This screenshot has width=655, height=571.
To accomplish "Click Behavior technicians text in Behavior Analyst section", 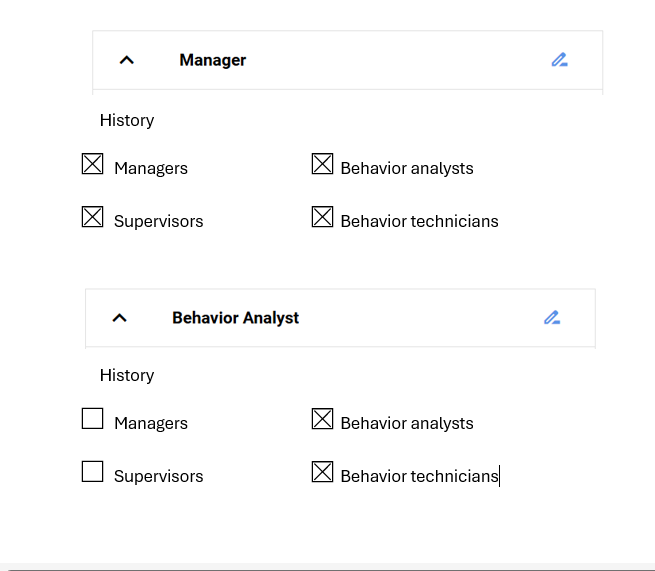I will [x=419, y=476].
